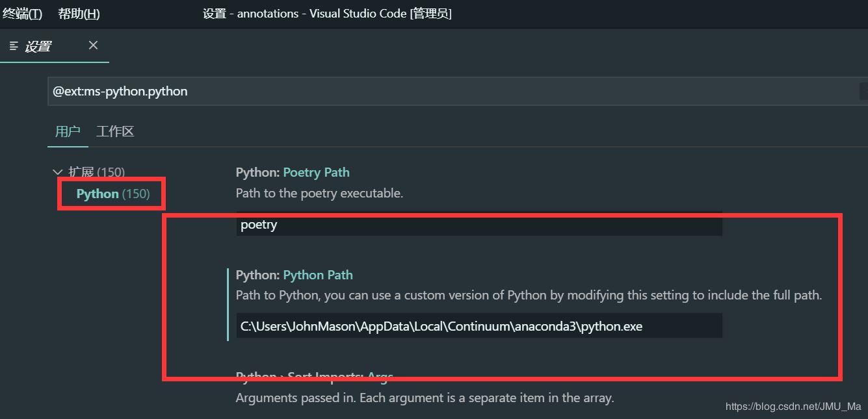868x419 pixels.
Task: Open the 帮助(H) menu
Action: (x=79, y=14)
